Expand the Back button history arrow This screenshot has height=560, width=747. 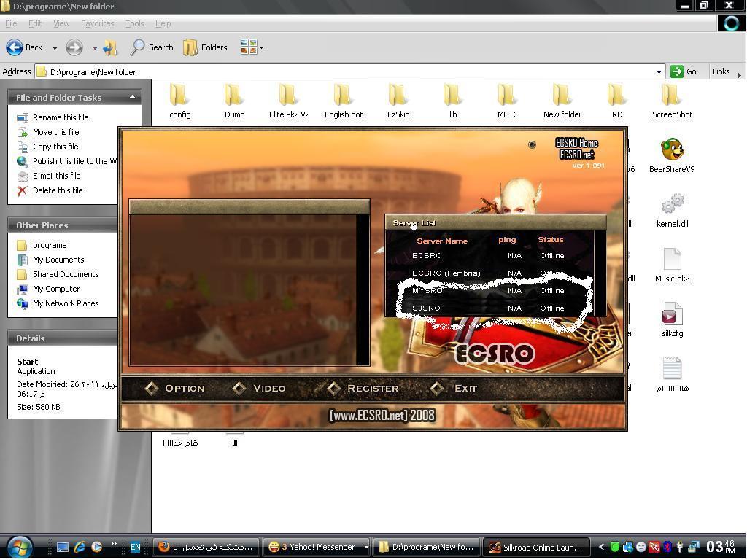click(x=55, y=48)
